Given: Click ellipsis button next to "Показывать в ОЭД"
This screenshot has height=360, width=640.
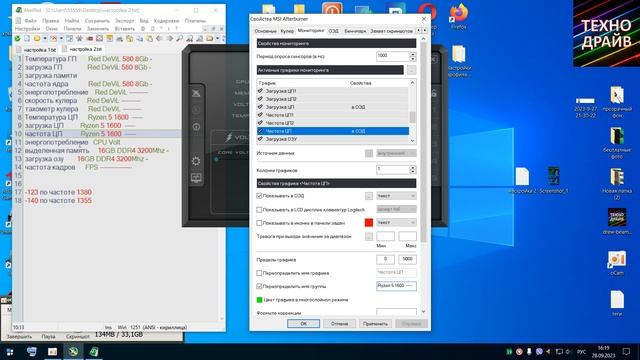Looking at the screenshot, I should tap(369, 196).
